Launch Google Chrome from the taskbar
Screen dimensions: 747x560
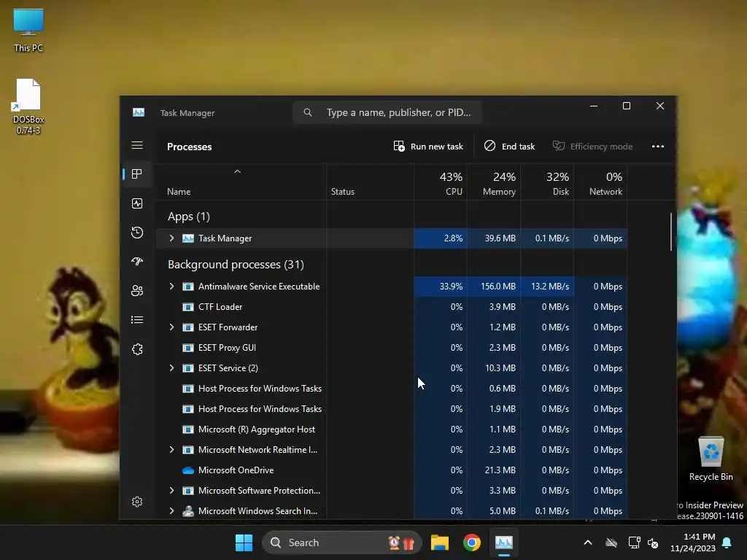(x=472, y=542)
